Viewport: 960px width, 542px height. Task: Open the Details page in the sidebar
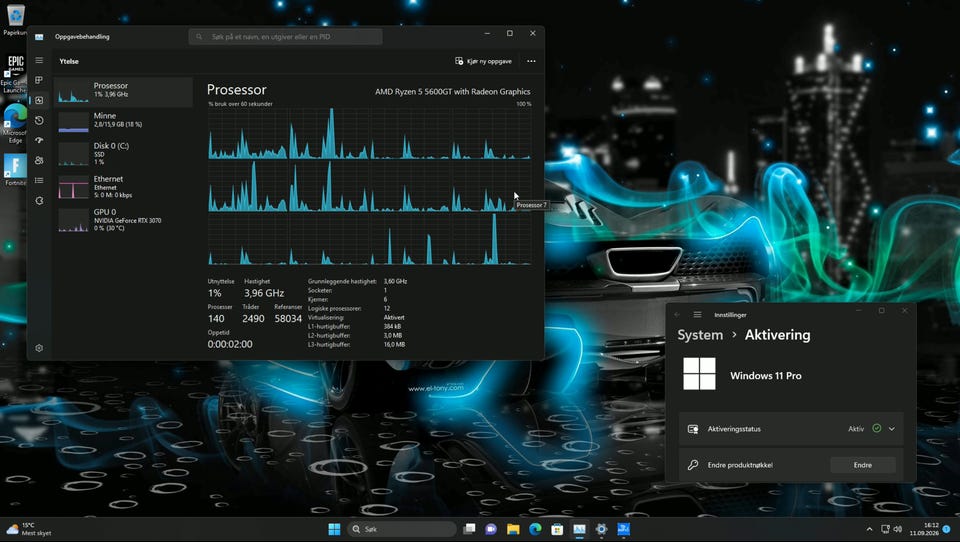(39, 180)
